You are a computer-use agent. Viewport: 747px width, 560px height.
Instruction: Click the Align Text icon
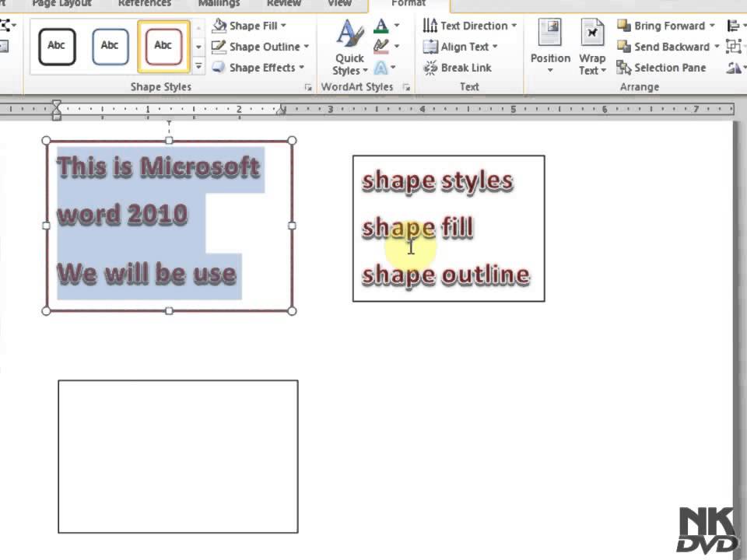click(430, 46)
